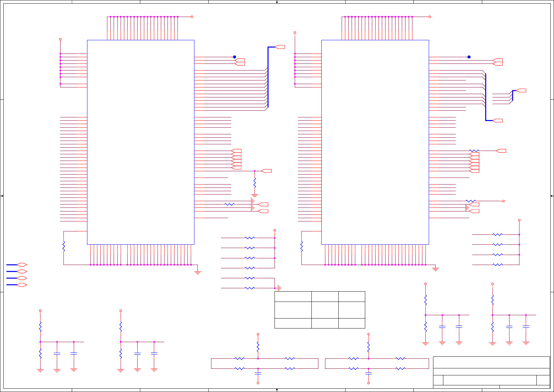Screen dimensions: 554x392
Task: Select right IC's series resistor feeding the lone port
Action: [474, 151]
